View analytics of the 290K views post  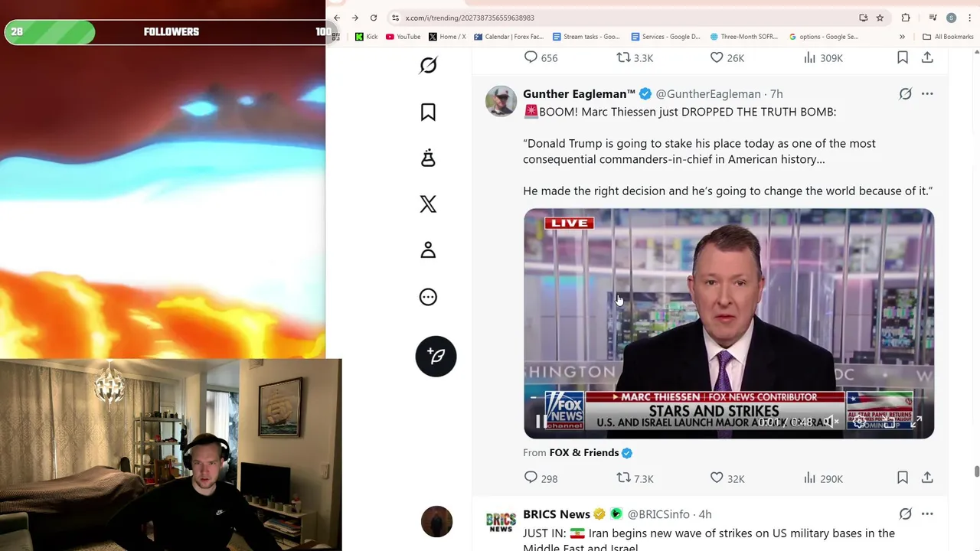[823, 478]
